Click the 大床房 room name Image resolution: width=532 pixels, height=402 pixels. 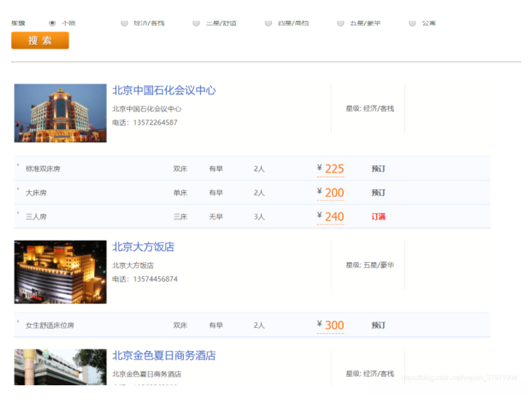coord(36,193)
